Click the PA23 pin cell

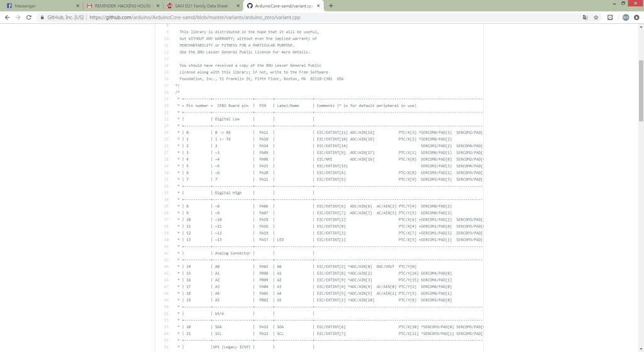(264, 334)
